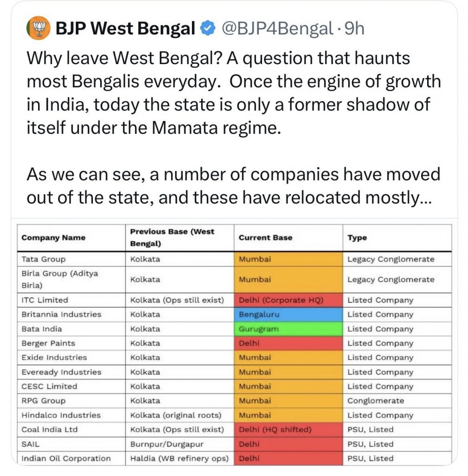Click the red "Delhi (Corporate HQ)" cell
The height and width of the screenshot is (476, 468).
(288, 300)
